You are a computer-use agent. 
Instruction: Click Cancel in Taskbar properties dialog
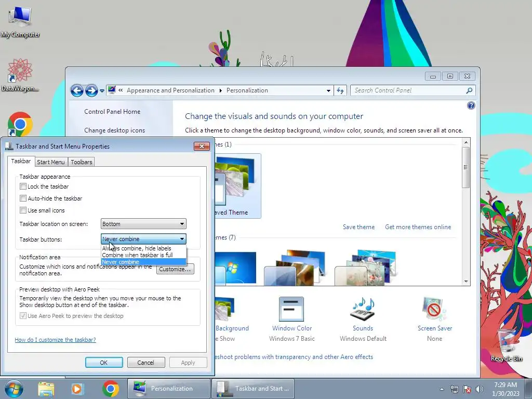146,362
